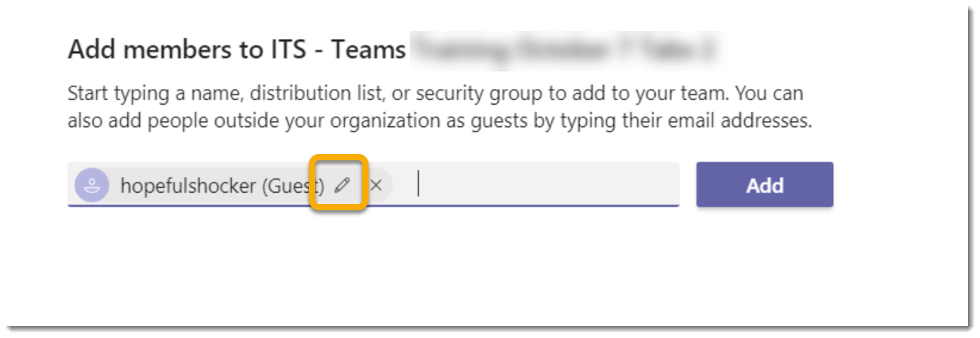Open the purple person avatar of guest
This screenshot has height=338, width=980.
(92, 185)
